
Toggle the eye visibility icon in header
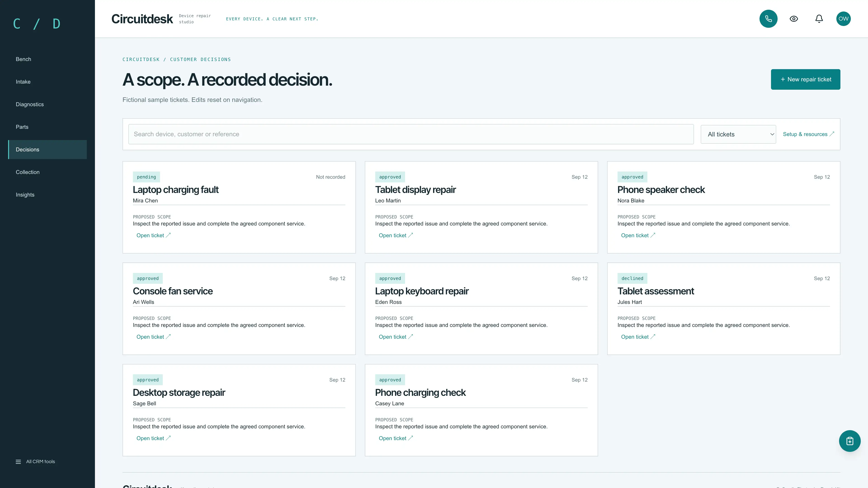click(794, 19)
